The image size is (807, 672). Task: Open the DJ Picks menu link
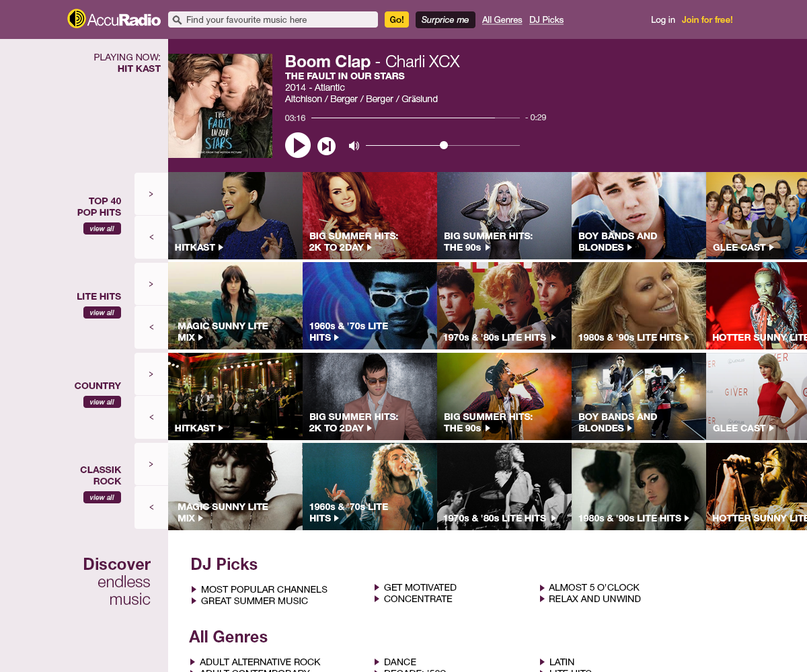pyautogui.click(x=547, y=19)
